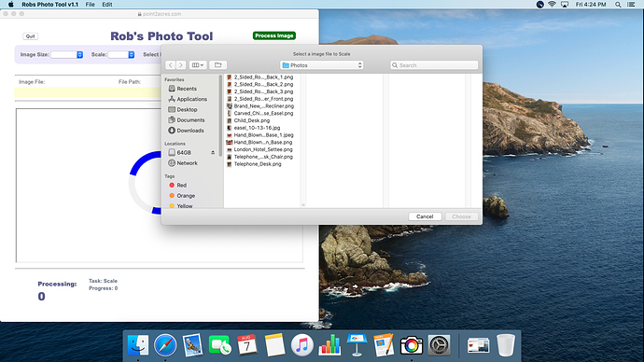Open the File menu
This screenshot has height=362, width=644.
click(x=90, y=4)
